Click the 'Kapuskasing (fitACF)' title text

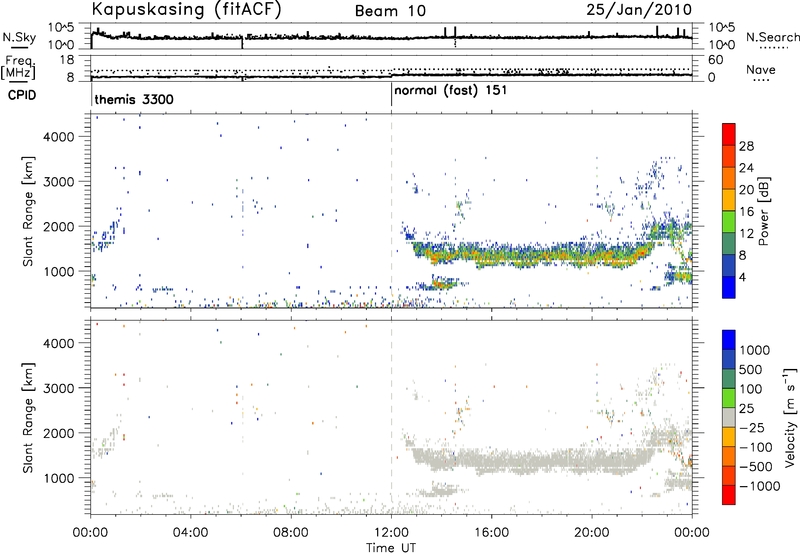pyautogui.click(x=186, y=9)
